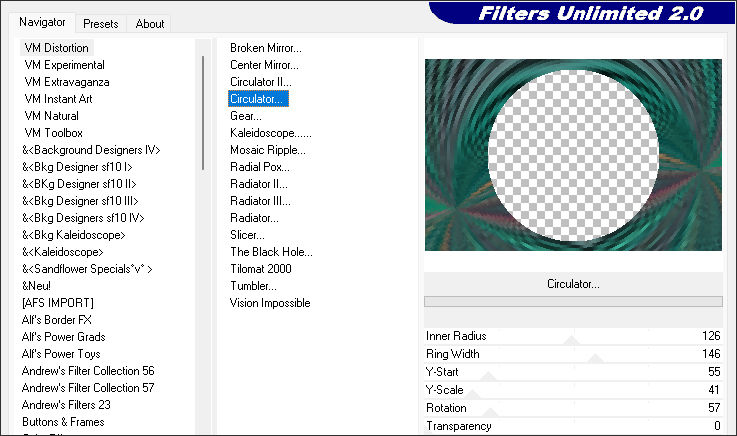Screen dimensions: 737x436
Task: Choose the Slicer... filter
Action: [x=247, y=235]
